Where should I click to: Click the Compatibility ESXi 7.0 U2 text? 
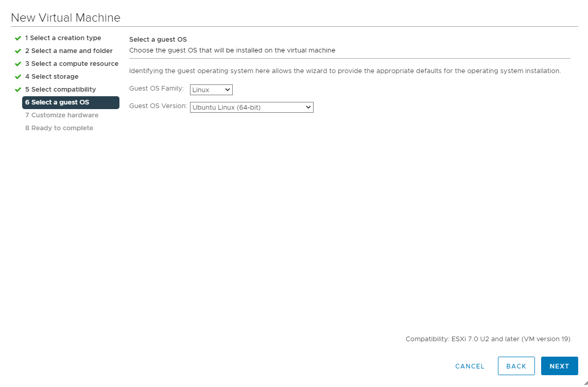pos(488,339)
